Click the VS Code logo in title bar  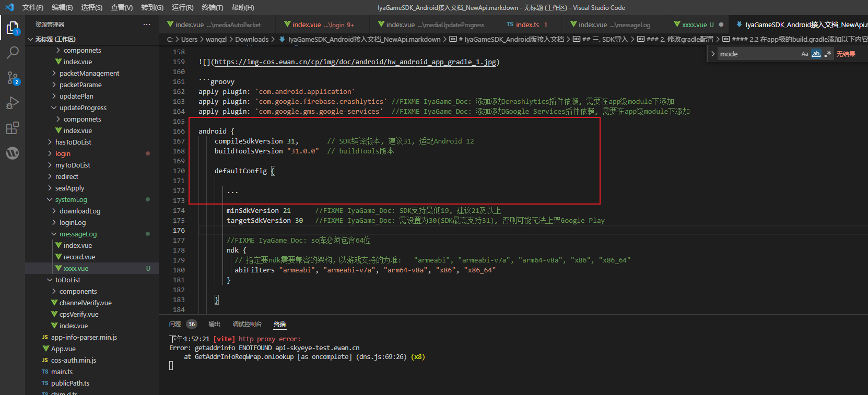tap(9, 7)
